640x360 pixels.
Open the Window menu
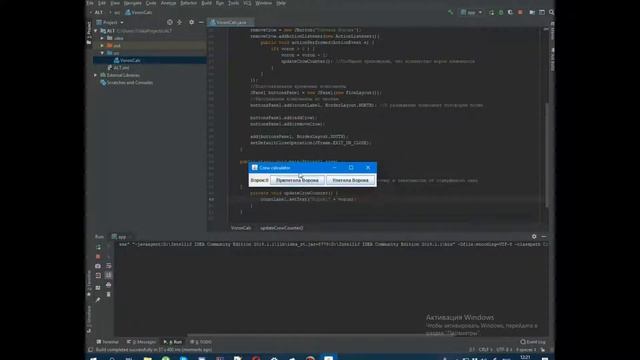(264, 3)
